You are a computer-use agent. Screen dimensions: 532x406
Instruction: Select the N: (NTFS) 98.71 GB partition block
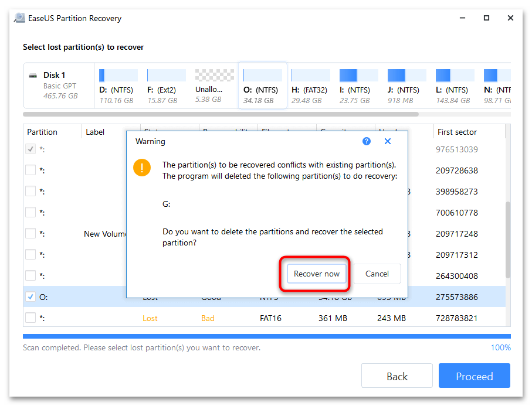(497, 86)
